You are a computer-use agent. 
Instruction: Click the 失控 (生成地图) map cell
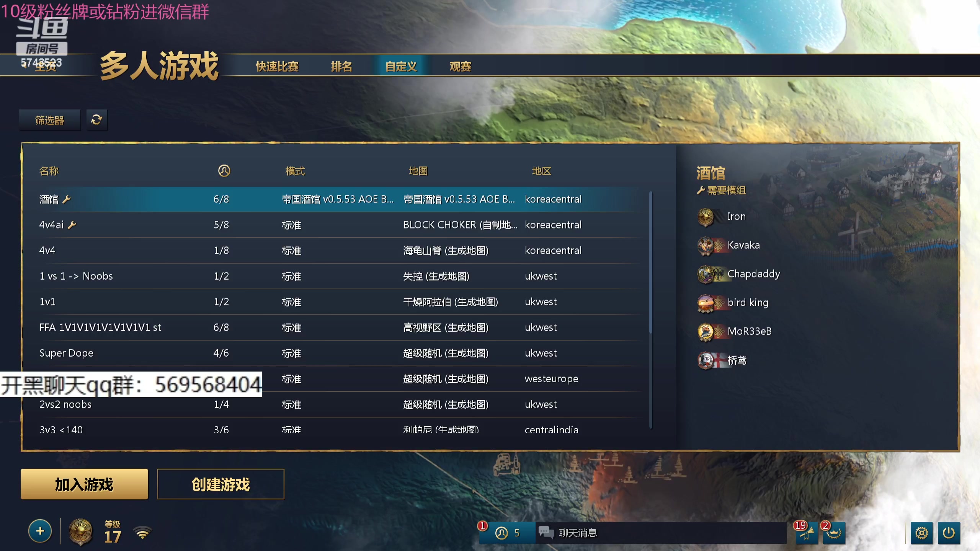point(436,276)
